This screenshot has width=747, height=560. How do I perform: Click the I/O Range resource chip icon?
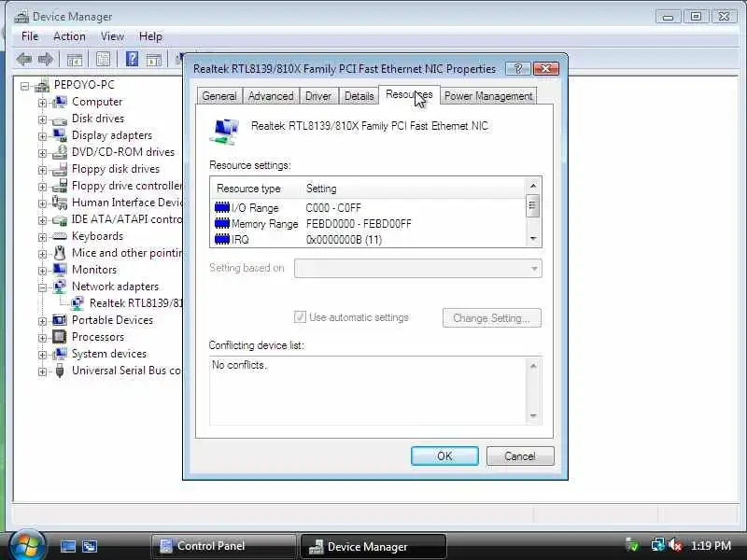pos(222,207)
